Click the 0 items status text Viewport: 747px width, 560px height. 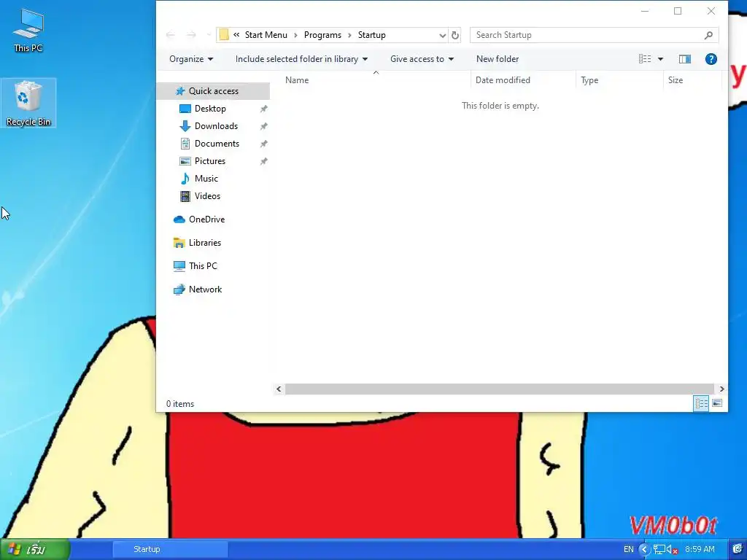pyautogui.click(x=180, y=404)
